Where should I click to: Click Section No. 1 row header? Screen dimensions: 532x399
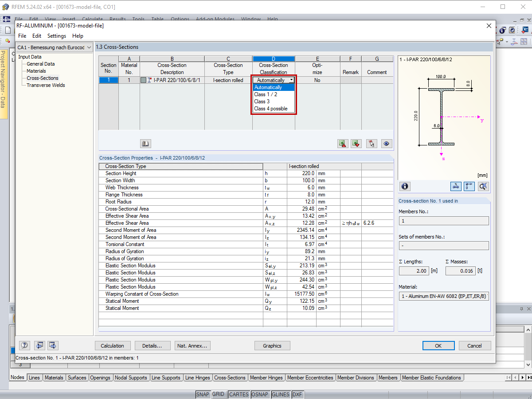point(108,80)
